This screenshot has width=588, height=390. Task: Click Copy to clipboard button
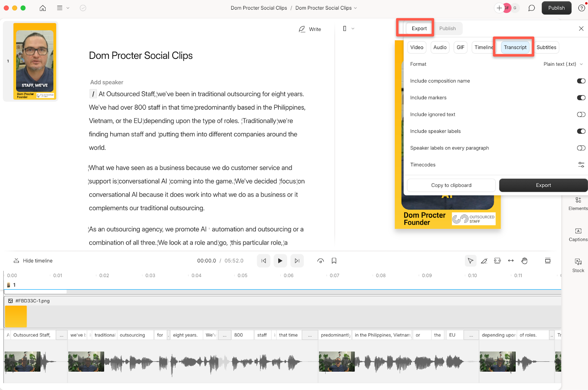451,185
